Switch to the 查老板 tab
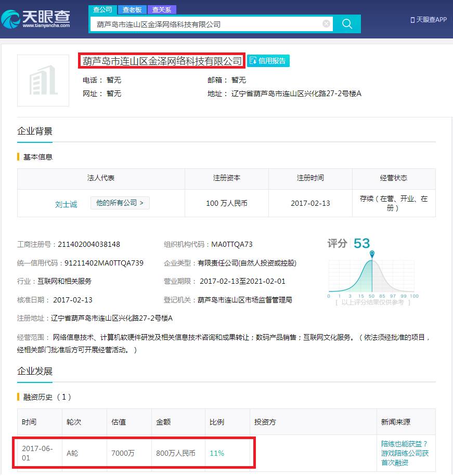Screen dimensions: 453x476 tap(132, 9)
